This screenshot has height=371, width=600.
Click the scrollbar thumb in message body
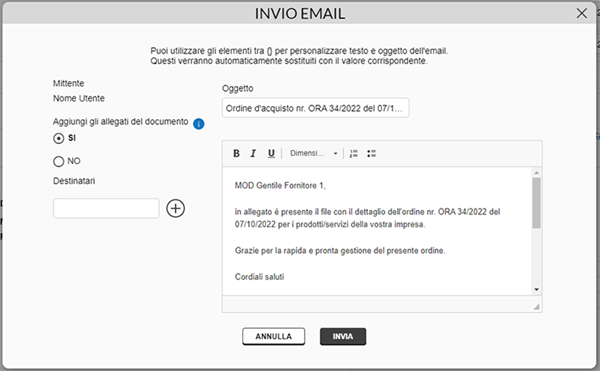[x=536, y=203]
